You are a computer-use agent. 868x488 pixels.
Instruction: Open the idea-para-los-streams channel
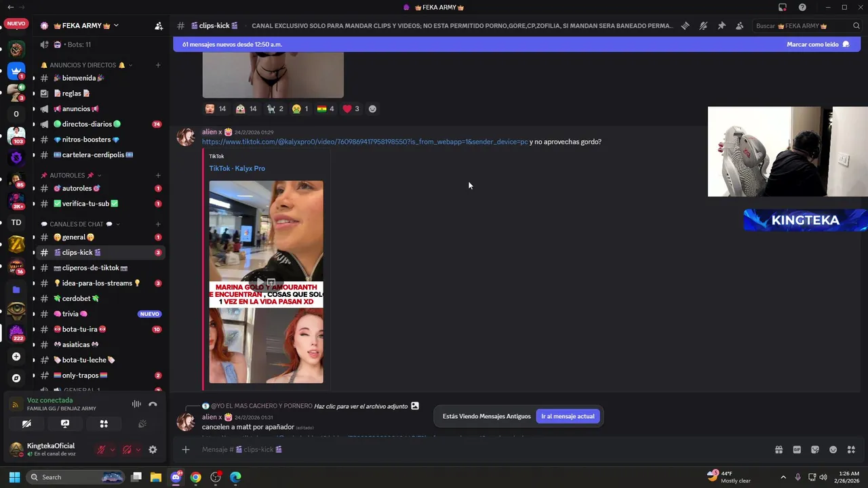coord(101,283)
